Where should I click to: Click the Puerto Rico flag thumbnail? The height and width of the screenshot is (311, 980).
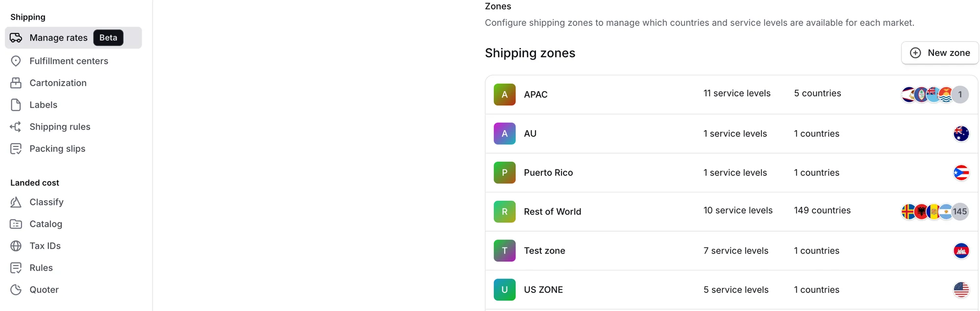point(961,172)
